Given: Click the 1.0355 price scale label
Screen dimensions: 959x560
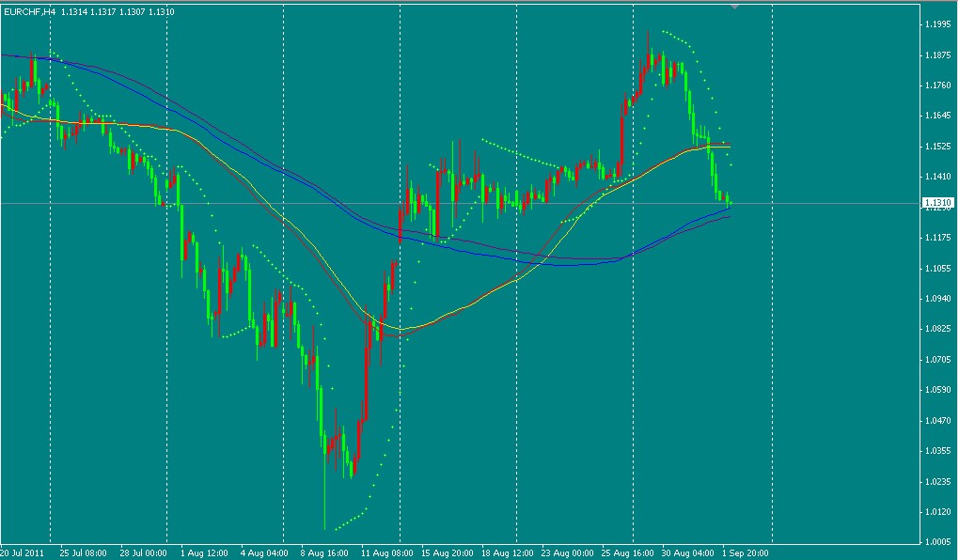Looking at the screenshot, I should pos(937,451).
